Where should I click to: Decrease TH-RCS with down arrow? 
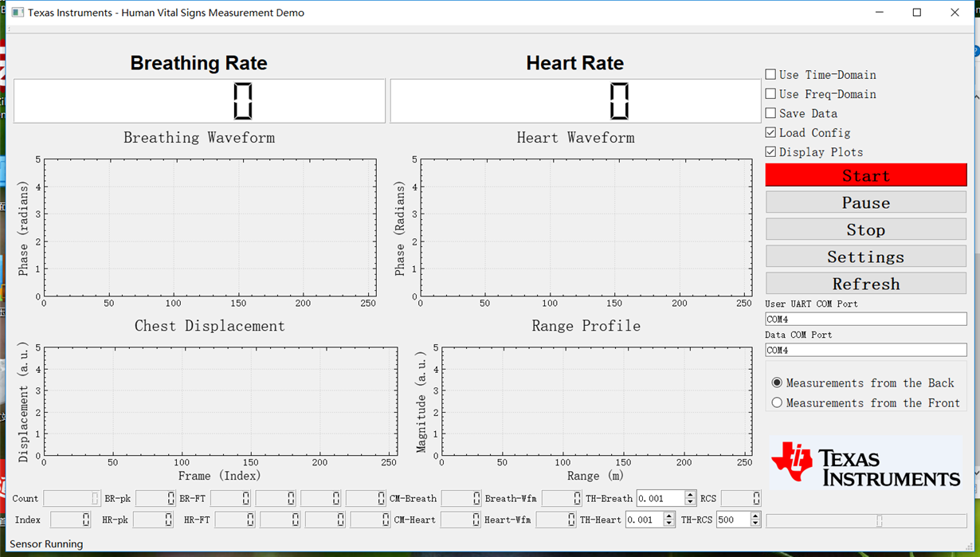point(755,524)
